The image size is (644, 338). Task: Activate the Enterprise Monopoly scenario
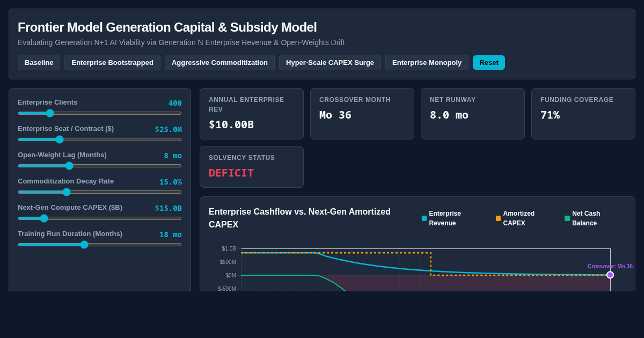[427, 62]
